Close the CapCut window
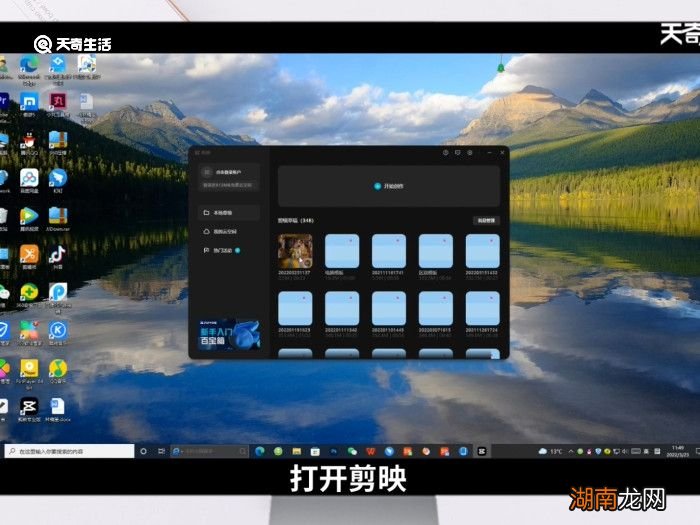This screenshot has width=700, height=525. click(502, 153)
